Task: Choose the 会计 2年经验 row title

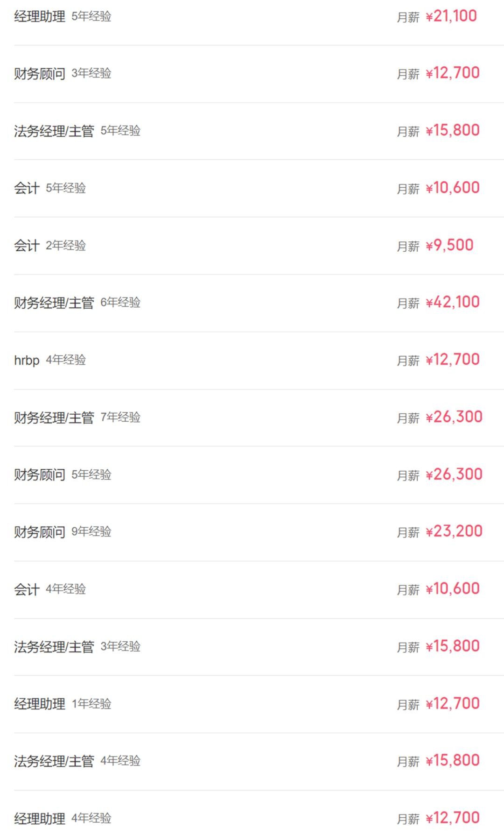Action: (x=27, y=246)
